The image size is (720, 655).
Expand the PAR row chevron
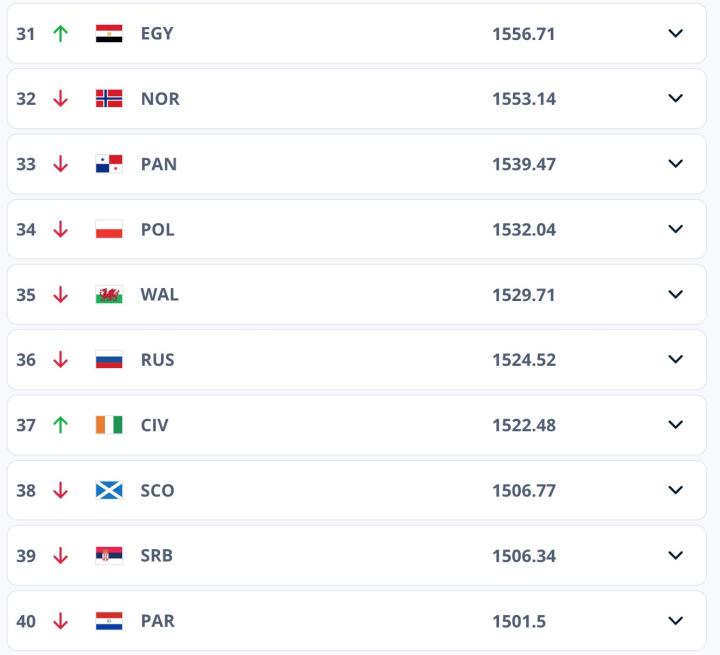pyautogui.click(x=676, y=621)
